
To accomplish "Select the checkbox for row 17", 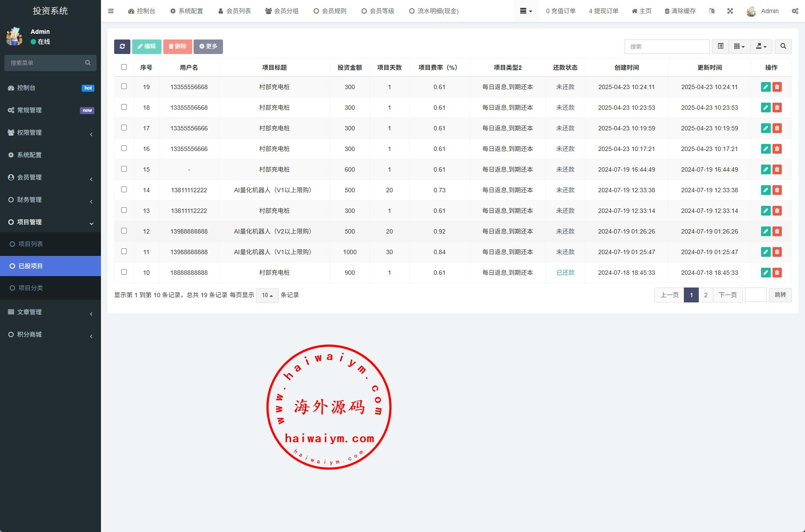I will 124,128.
